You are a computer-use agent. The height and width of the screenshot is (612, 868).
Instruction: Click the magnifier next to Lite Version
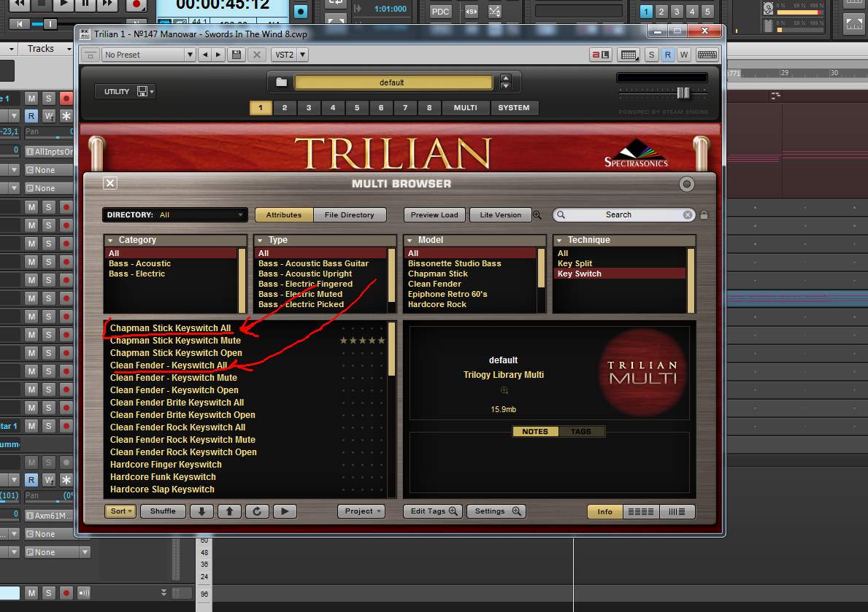coord(537,214)
